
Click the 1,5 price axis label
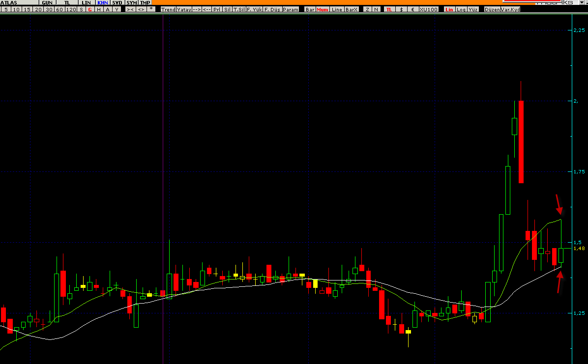(x=578, y=243)
